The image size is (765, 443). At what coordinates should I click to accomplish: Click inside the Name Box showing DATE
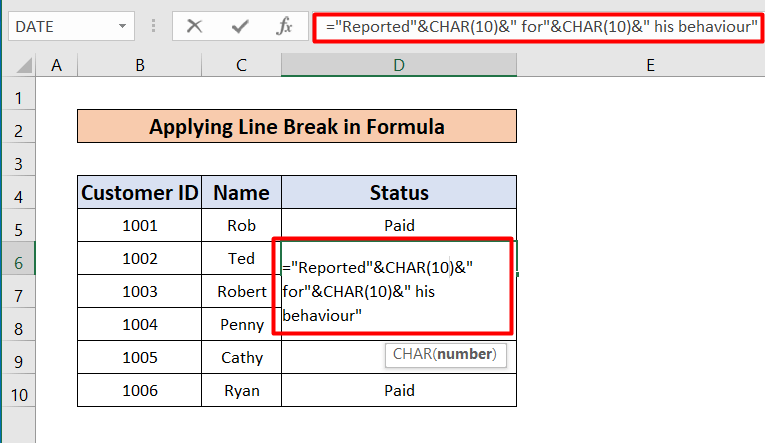coord(60,26)
